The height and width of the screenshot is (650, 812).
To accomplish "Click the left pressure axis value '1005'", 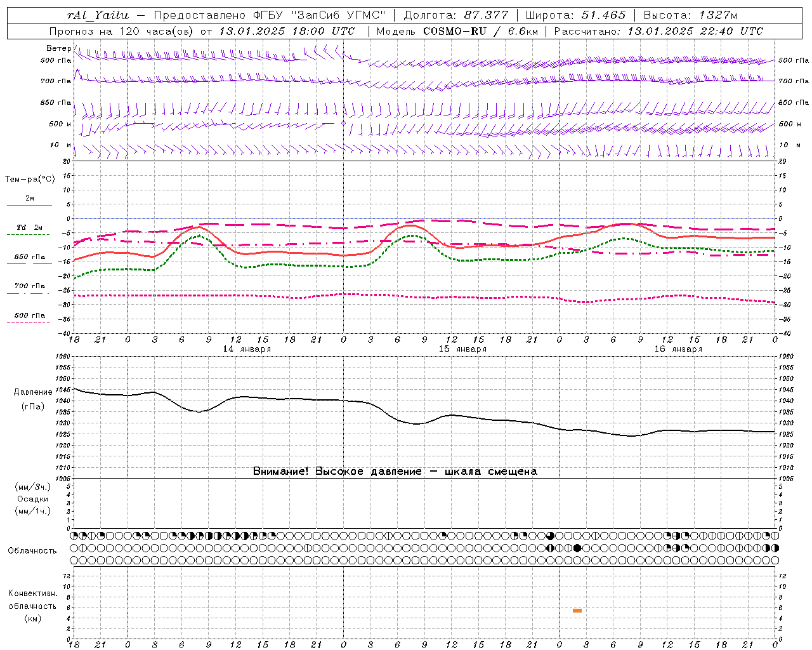I will [62, 479].
